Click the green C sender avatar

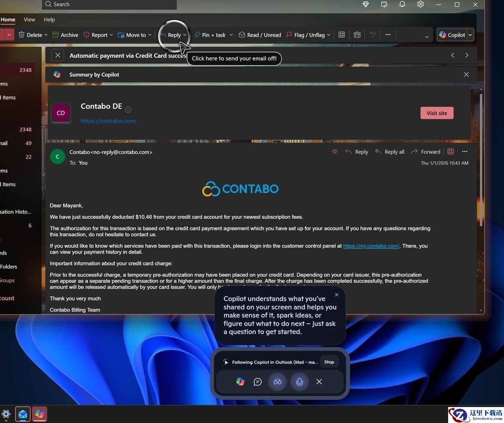coord(57,156)
